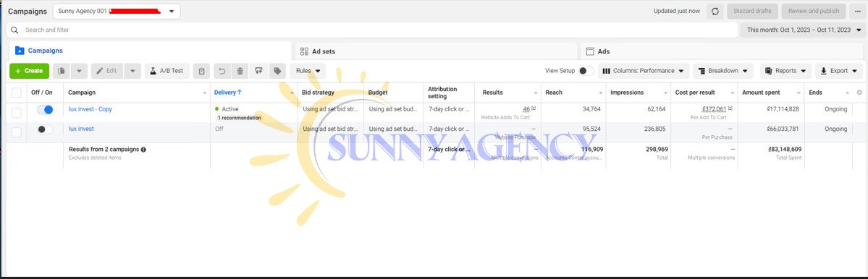Screen dimensions: 868x279
Task: Open the Results column header menu arrow
Action: coord(535,93)
